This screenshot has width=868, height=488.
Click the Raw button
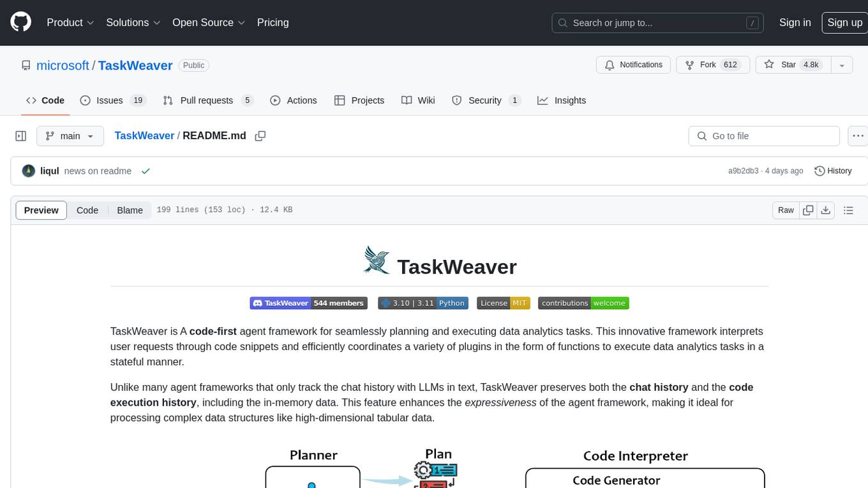point(786,210)
